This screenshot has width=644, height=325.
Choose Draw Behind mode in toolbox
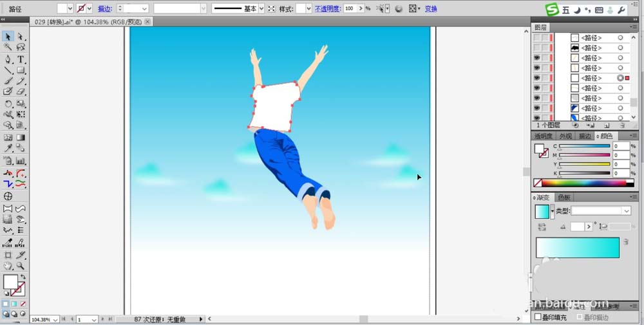coord(14,314)
